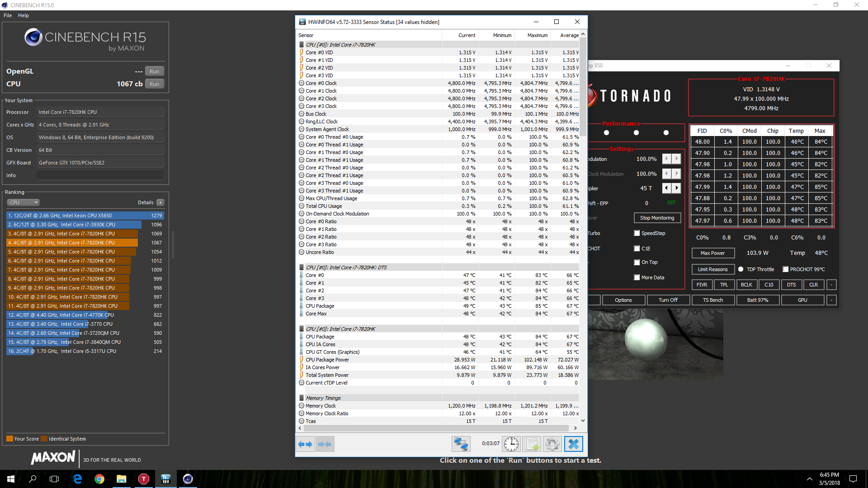Enable SpeedStep checkbox in ThrottleStop

[637, 233]
